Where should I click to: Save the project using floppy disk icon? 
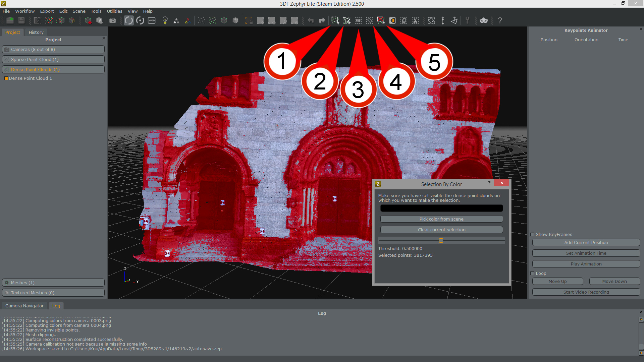[x=21, y=20]
